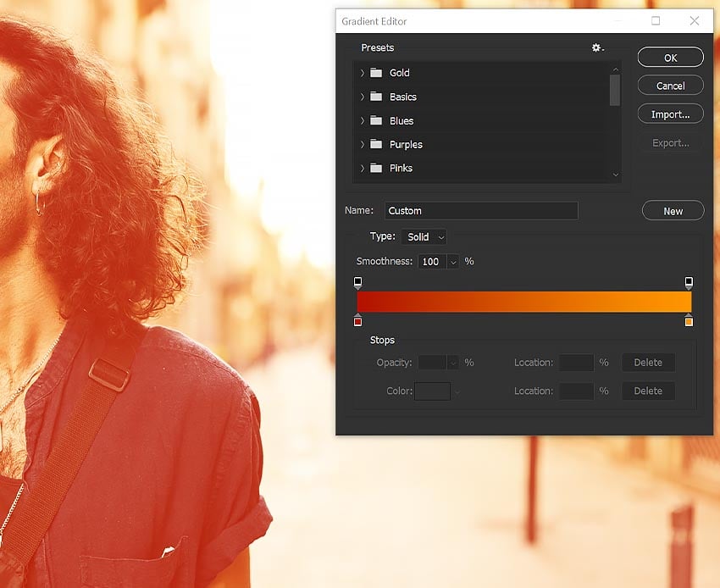
Task: Expand the Purples presets folder
Action: pos(363,144)
